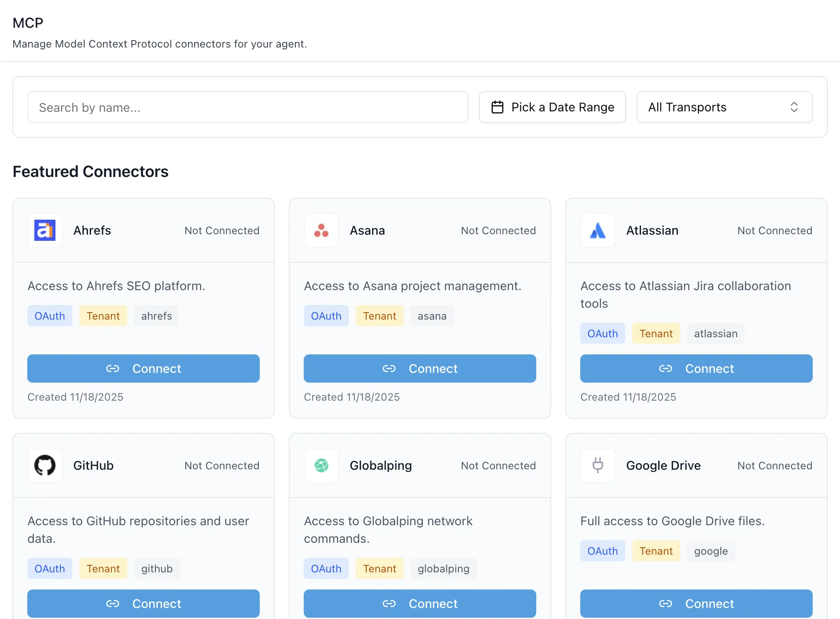840x619 pixels.
Task: Click the GitHub card title
Action: (93, 465)
